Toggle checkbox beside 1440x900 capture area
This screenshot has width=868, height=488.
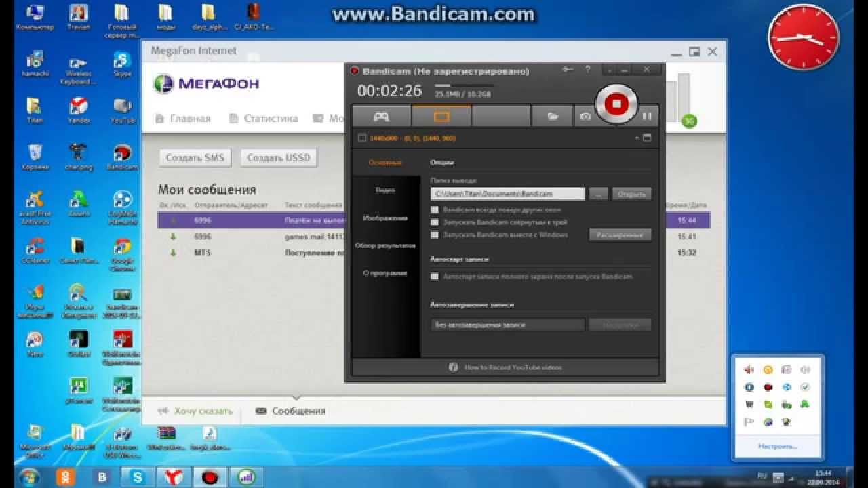pos(362,138)
